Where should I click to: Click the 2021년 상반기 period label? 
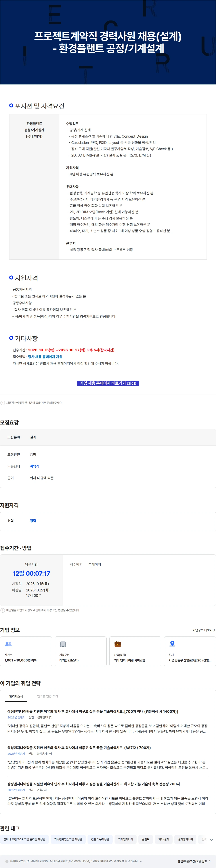[16, 753]
